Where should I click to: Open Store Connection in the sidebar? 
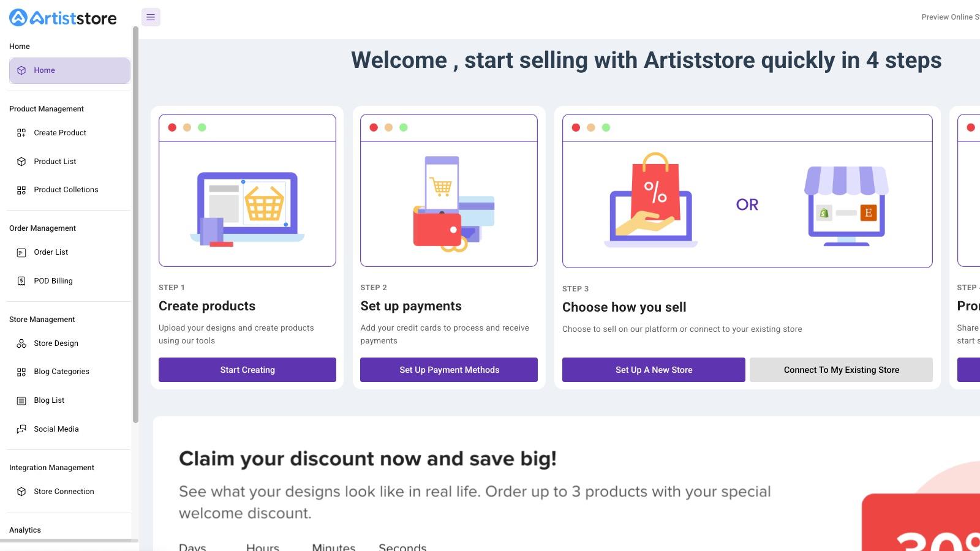[64, 492]
